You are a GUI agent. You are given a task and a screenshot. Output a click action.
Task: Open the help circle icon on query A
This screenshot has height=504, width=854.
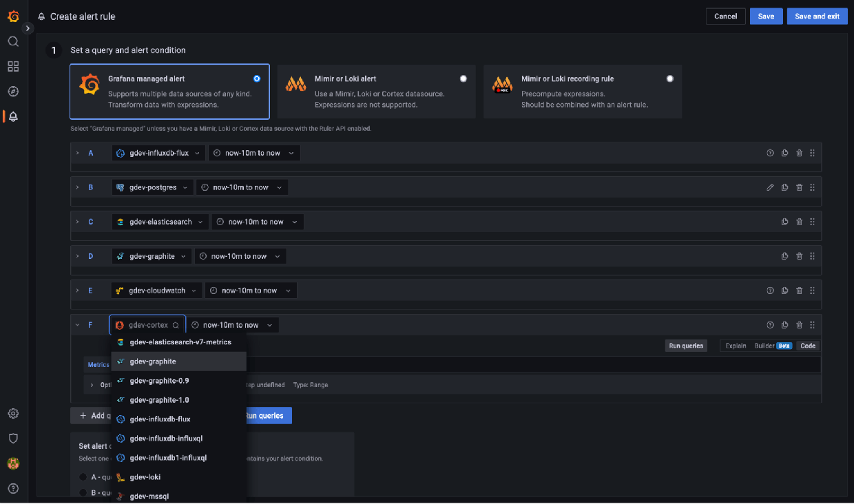770,152
